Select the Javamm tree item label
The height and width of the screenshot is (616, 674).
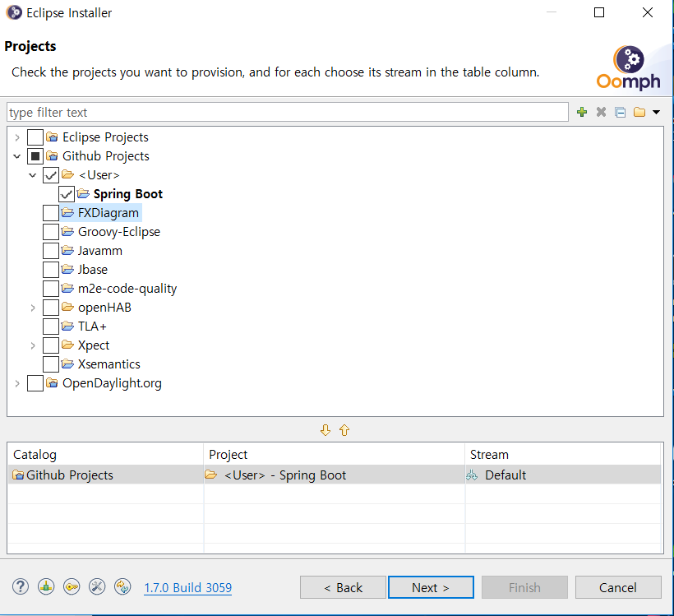[100, 251]
